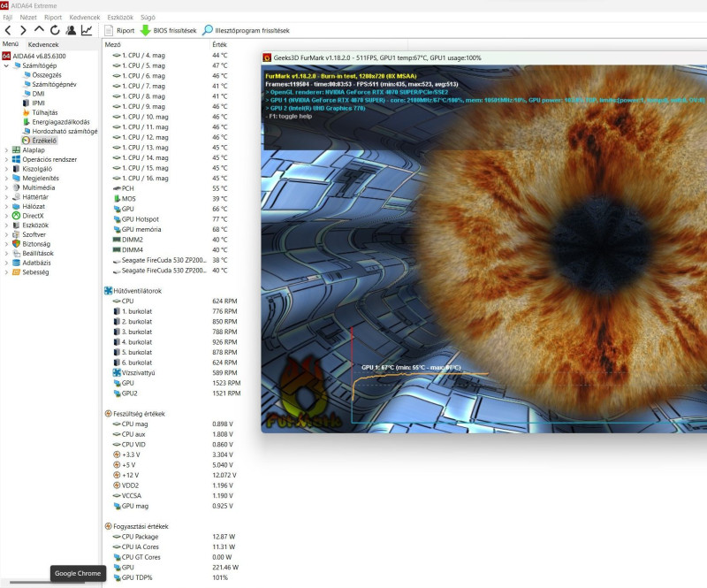Refresh the sensor readings
Screen dimensions: 707x588
coord(55,30)
